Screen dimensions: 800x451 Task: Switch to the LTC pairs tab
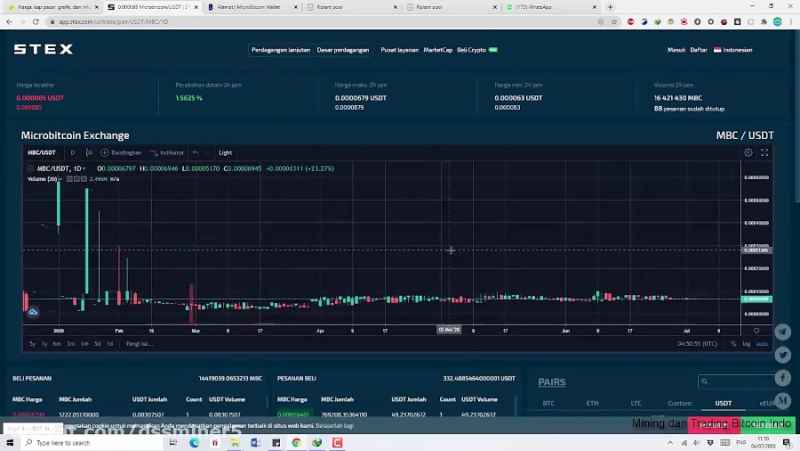(x=636, y=403)
